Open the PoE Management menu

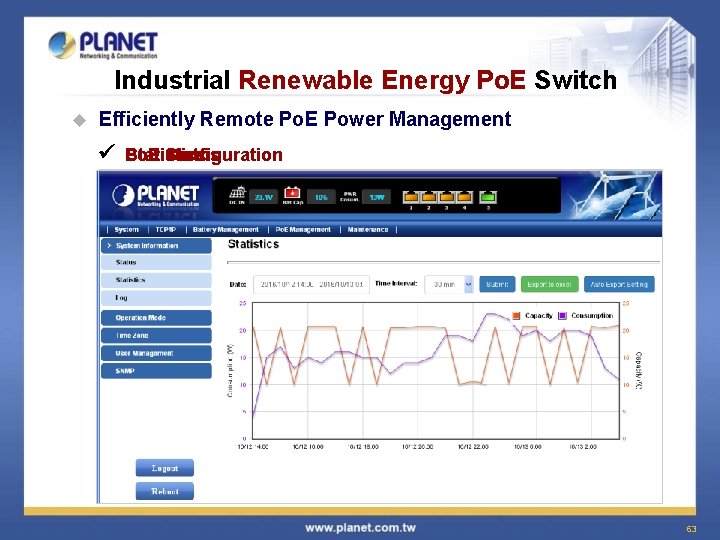click(303, 230)
